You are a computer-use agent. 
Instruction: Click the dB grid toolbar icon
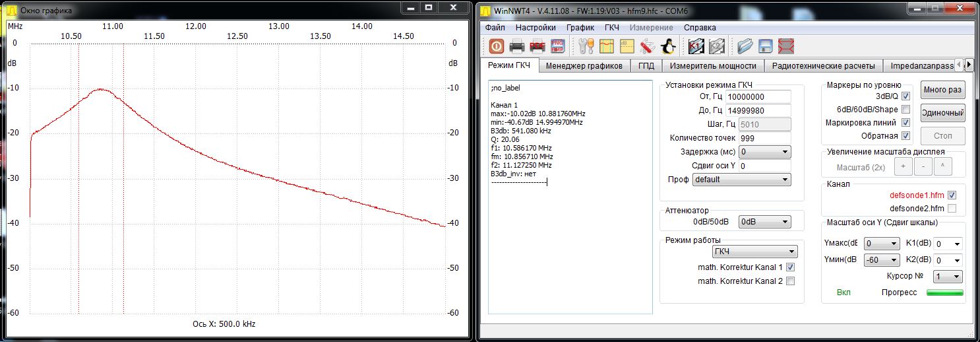(627, 46)
